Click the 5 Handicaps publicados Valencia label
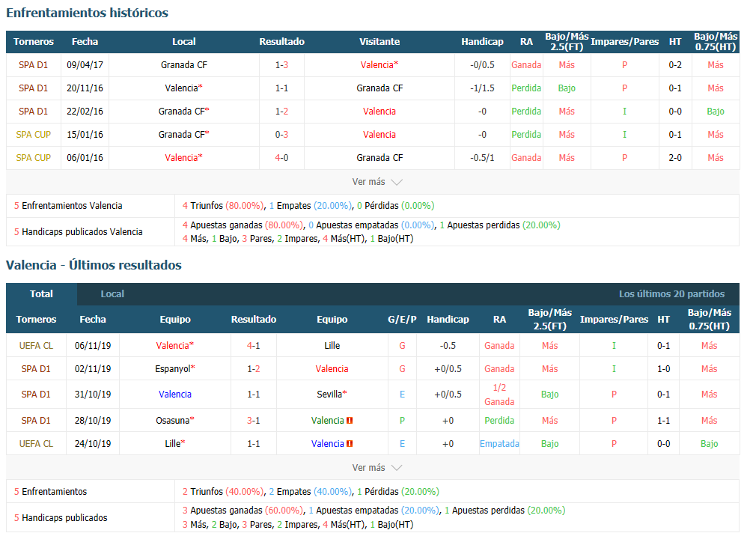The width and height of the screenshot is (756, 542). pos(78,232)
